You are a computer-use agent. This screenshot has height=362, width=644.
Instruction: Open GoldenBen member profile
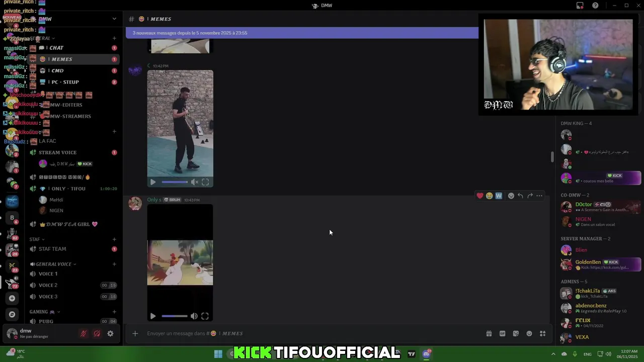600,264
